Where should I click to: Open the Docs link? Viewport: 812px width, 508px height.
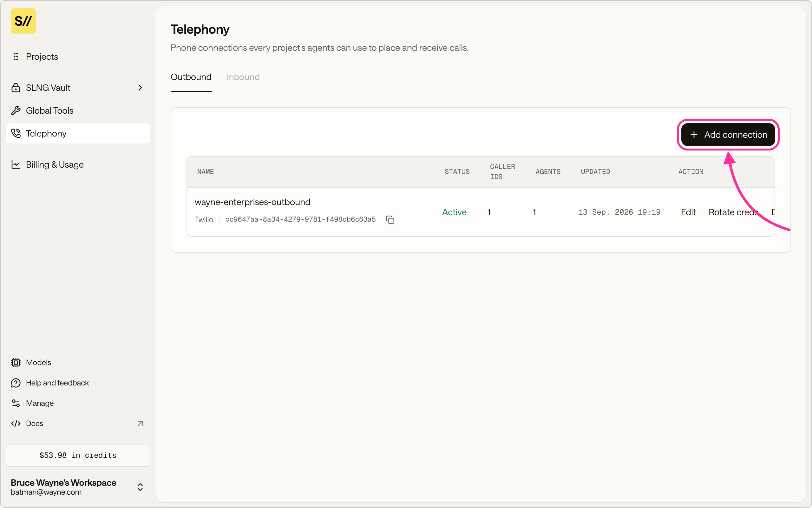78,423
